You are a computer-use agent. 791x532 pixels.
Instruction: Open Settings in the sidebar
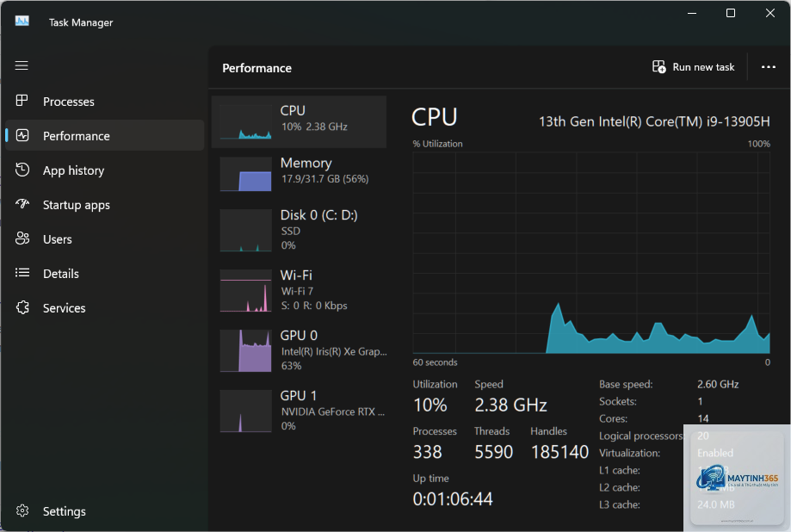104,510
